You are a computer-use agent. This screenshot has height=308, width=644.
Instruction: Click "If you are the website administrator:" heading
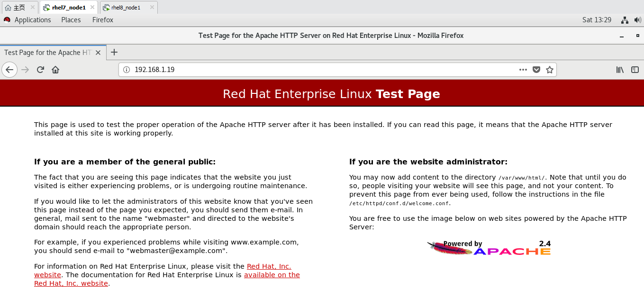point(428,162)
